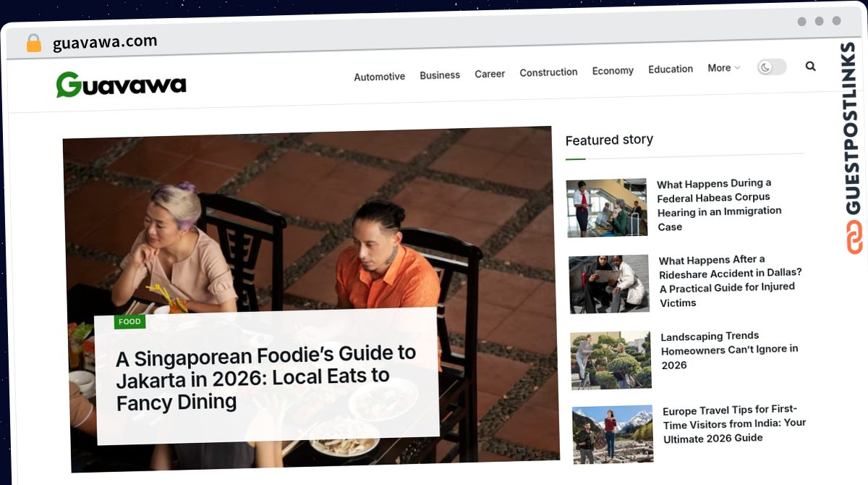Open Landscaping Trends Homeowners Can't Ignore article
The height and width of the screenshot is (485, 868).
(x=729, y=350)
